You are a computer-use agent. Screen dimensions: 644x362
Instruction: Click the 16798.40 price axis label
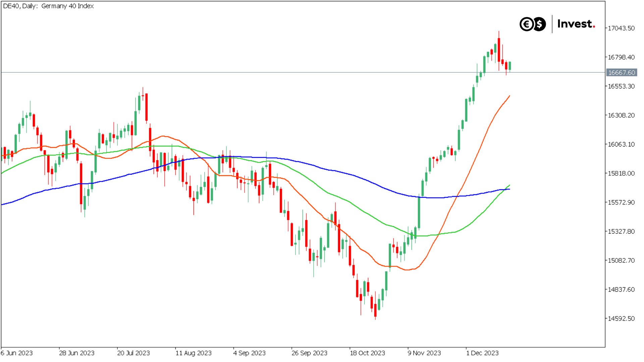tap(621, 57)
